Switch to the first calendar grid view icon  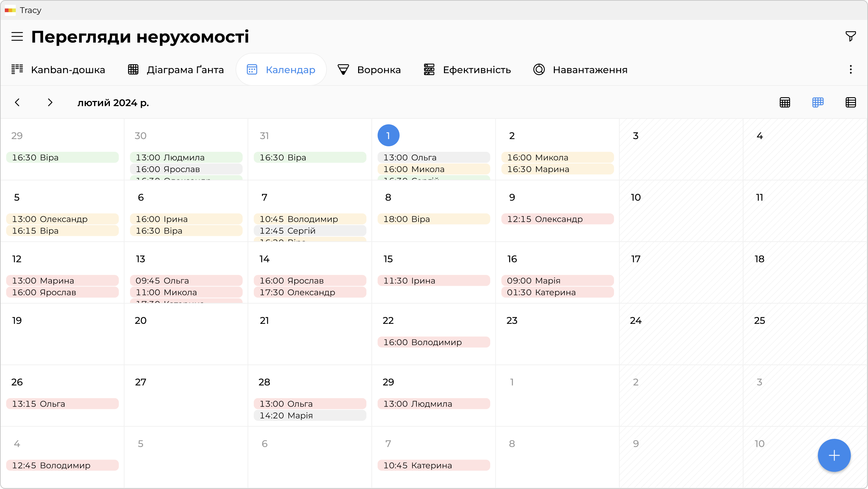[785, 102]
